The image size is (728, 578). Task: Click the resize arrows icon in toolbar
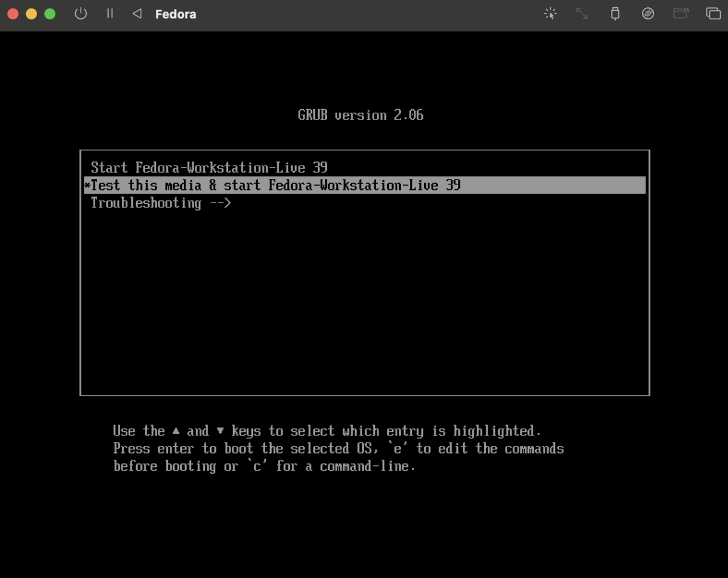point(582,13)
